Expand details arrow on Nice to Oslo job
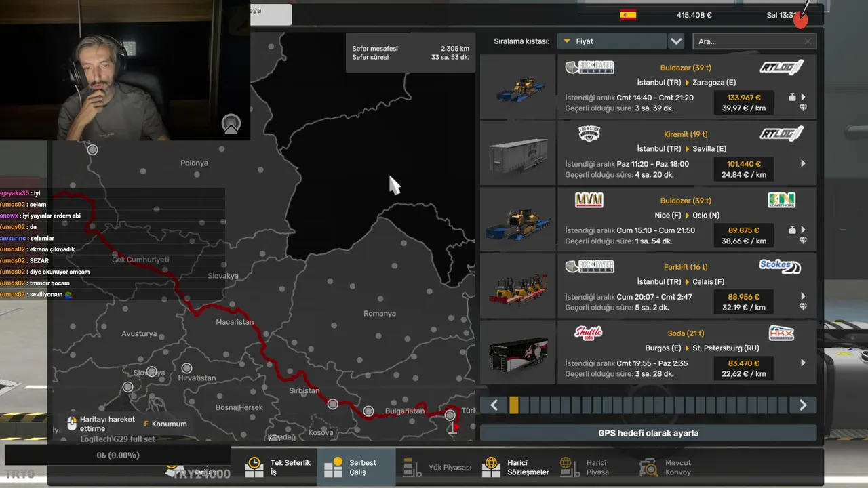This screenshot has height=488, width=868. point(803,230)
